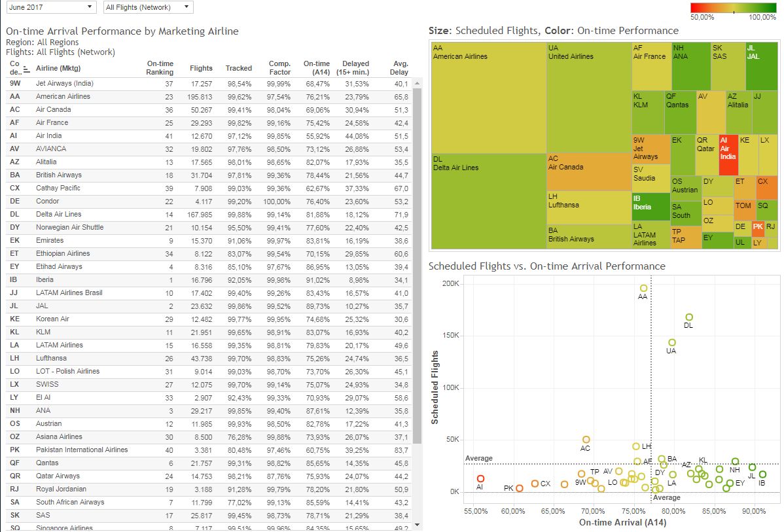
Task: Select the Qantas treemap tile
Action: (680, 113)
